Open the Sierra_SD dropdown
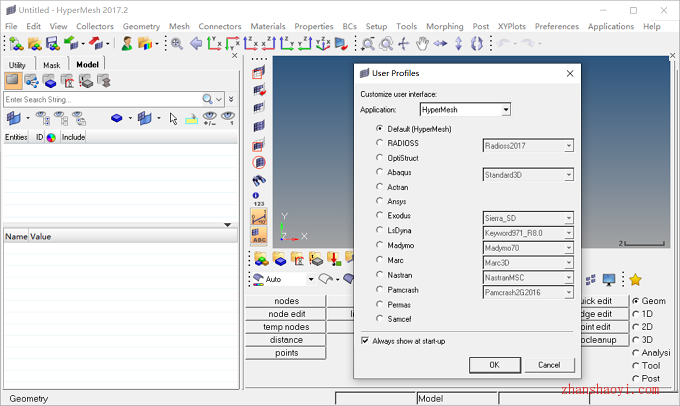 pyautogui.click(x=528, y=218)
